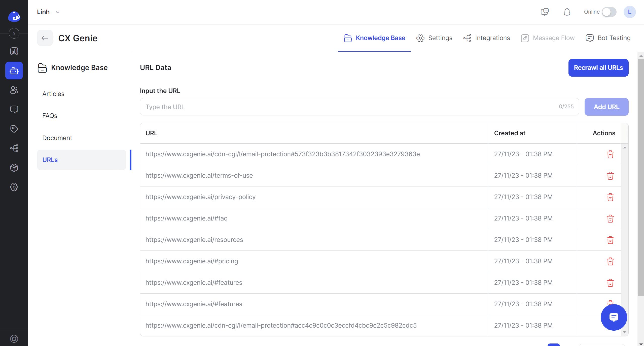
Task: Switch to the Bot Testing tab
Action: pos(608,38)
